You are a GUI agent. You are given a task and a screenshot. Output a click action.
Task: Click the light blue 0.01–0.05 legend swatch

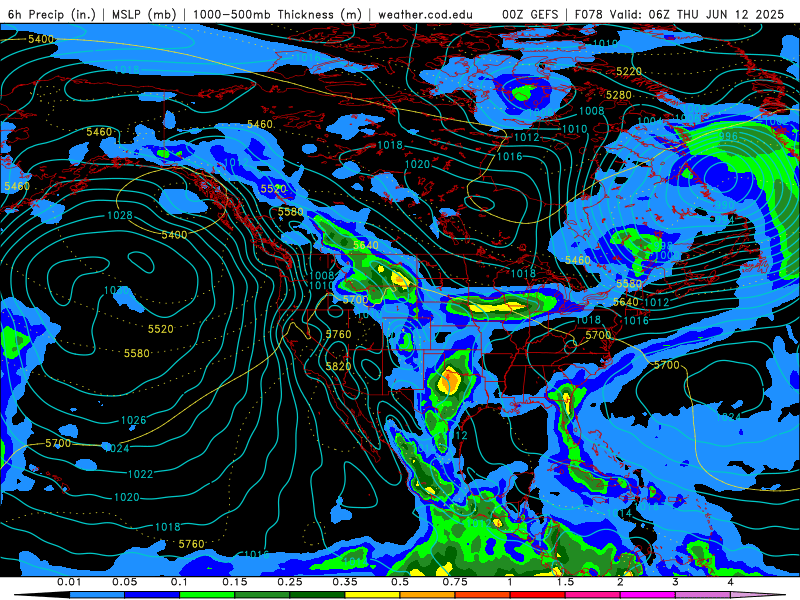tap(97, 595)
